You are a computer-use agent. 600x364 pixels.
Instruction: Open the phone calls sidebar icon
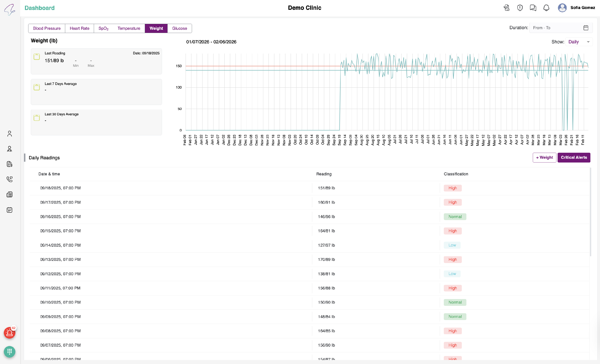9,179
